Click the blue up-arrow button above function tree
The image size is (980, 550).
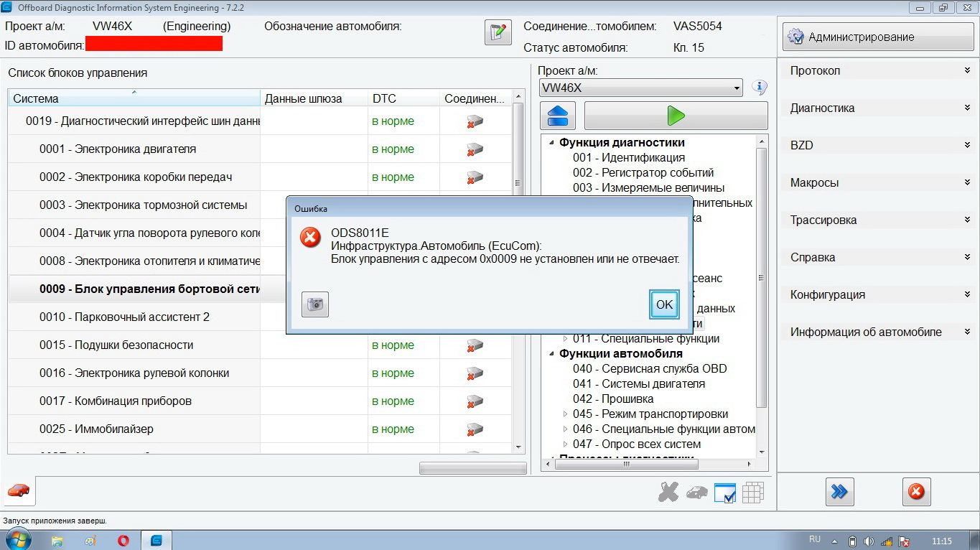pyautogui.click(x=561, y=116)
